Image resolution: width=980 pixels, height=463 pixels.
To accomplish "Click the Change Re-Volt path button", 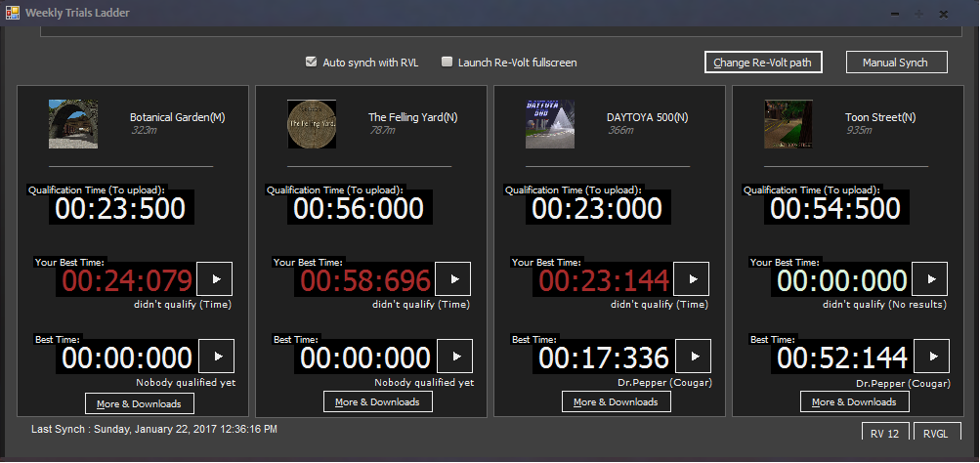I will 763,63.
